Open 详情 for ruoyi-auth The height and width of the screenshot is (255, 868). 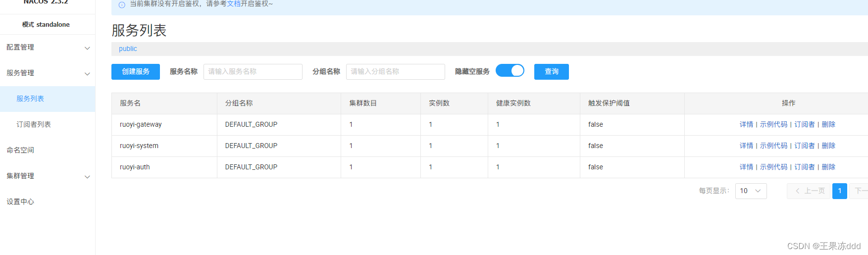[x=746, y=167]
